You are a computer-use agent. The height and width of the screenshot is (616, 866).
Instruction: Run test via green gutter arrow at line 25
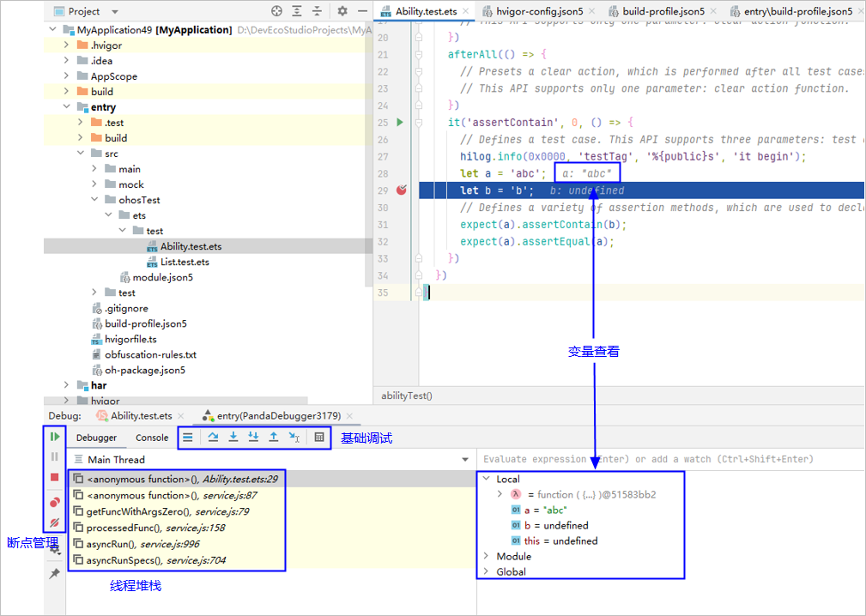(x=400, y=123)
